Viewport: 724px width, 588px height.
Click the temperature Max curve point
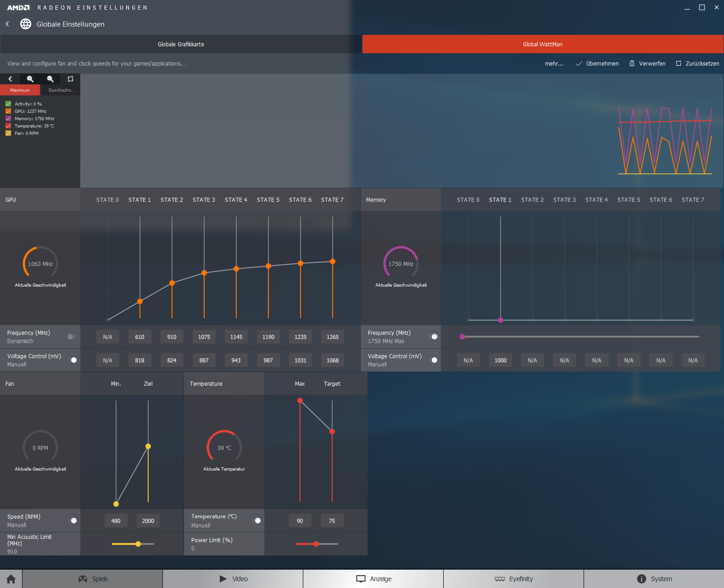point(300,400)
